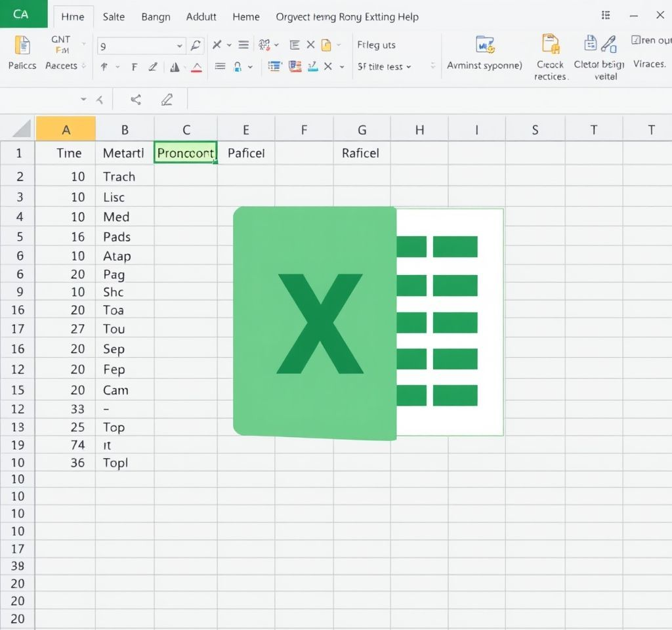Click the F format icon

pos(135,68)
